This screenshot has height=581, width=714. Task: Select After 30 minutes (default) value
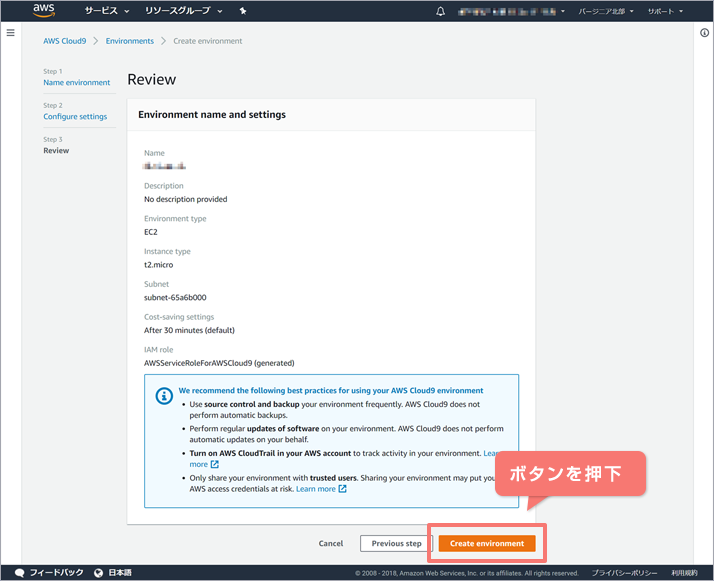(189, 330)
